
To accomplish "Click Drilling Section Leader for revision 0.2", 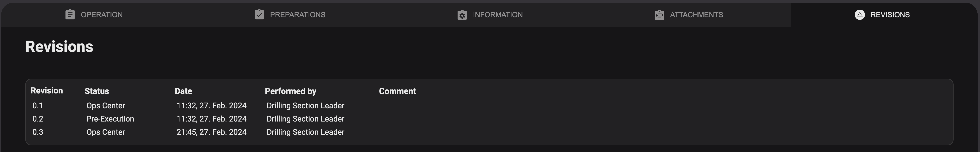I will point(305,119).
